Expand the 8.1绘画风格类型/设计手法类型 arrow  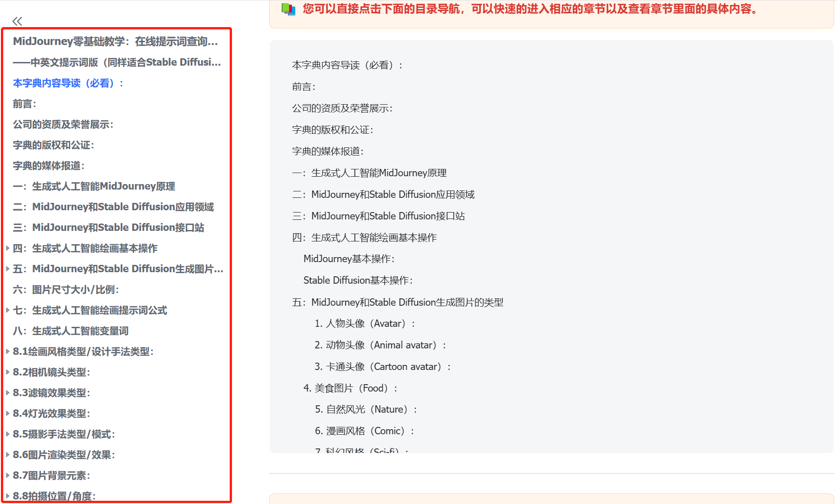(x=8, y=351)
